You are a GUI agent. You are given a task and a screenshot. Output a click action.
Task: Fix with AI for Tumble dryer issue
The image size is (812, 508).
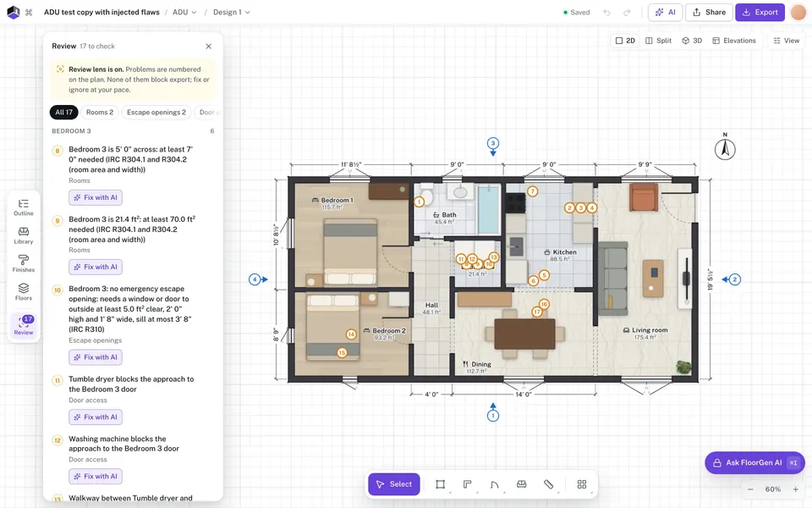click(96, 417)
